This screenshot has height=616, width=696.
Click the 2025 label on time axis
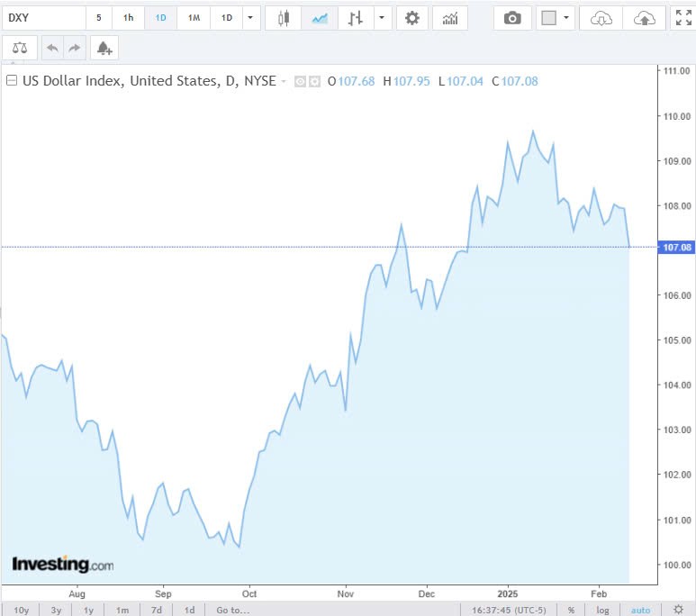click(507, 593)
